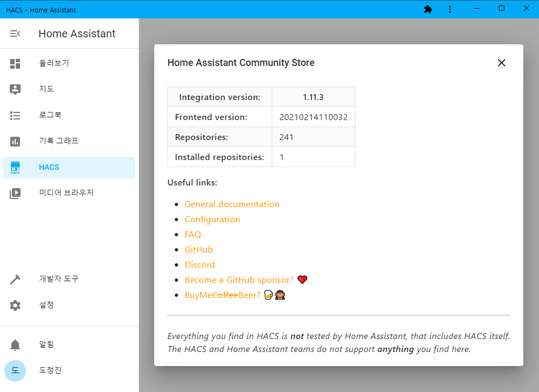Viewport: 539px width, 392px height.
Task: Click the 알림 bell icon
Action: click(15, 344)
